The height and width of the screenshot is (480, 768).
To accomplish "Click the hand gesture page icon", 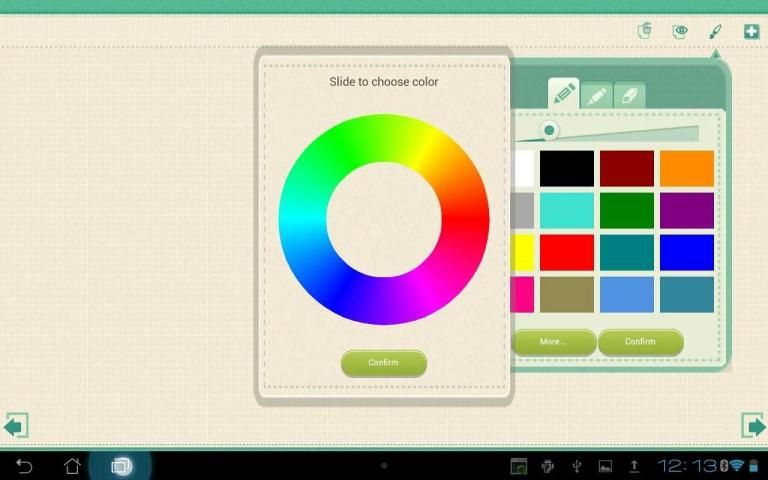I will point(645,31).
